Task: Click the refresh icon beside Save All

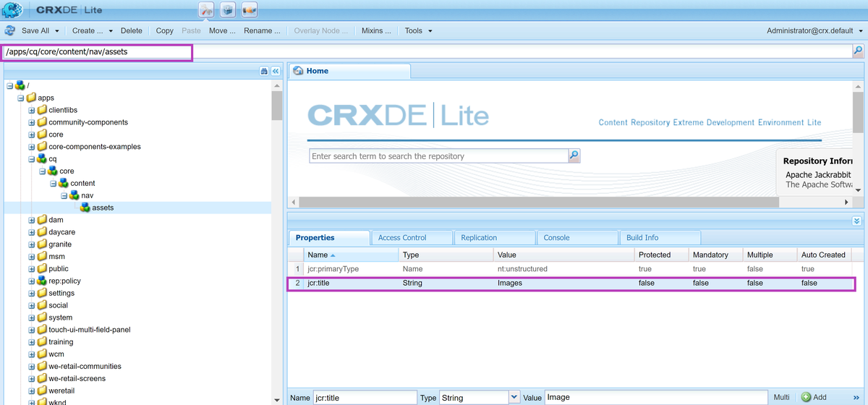Action: 10,30
